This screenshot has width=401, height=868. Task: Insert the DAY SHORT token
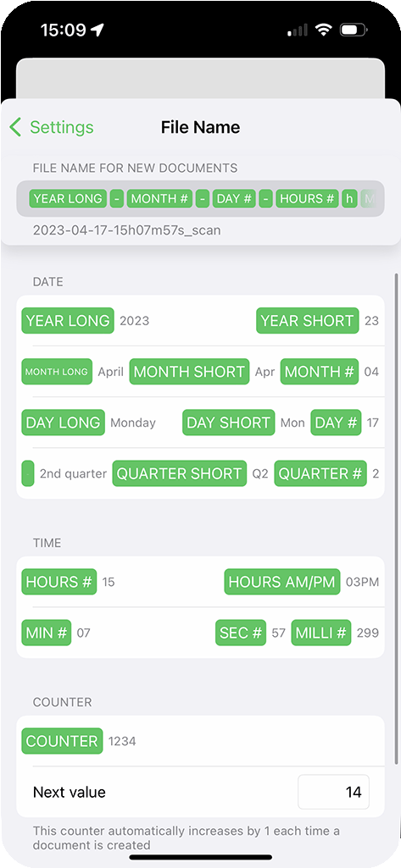pos(228,423)
